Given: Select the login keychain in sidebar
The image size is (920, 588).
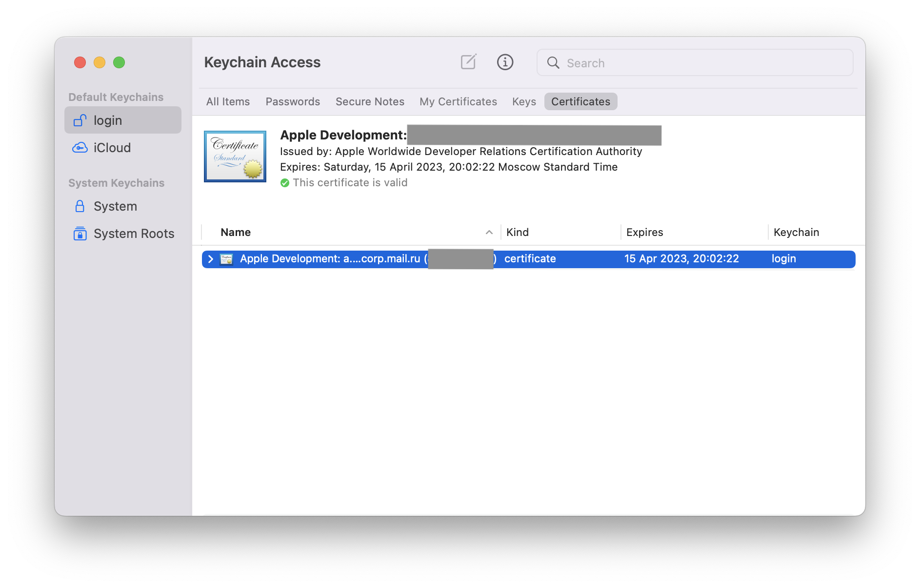Looking at the screenshot, I should 123,120.
